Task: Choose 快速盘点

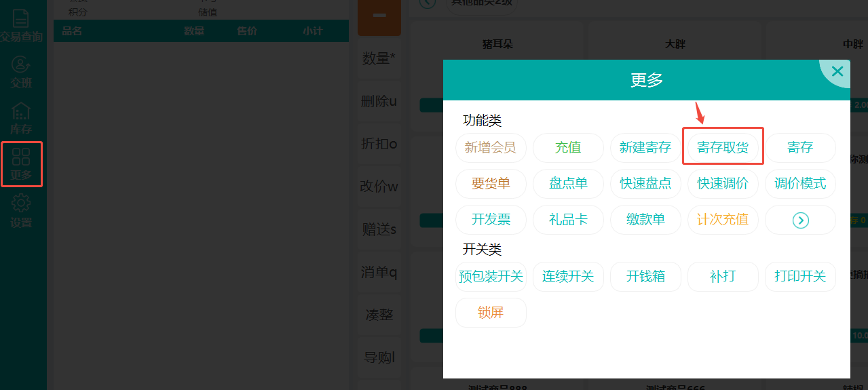Action: (x=645, y=183)
